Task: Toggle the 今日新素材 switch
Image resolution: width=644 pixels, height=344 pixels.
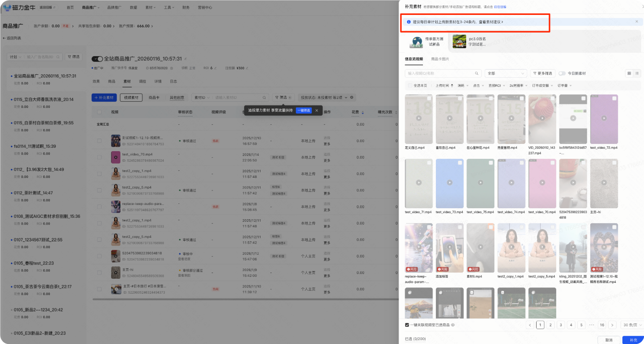Action: (x=562, y=73)
